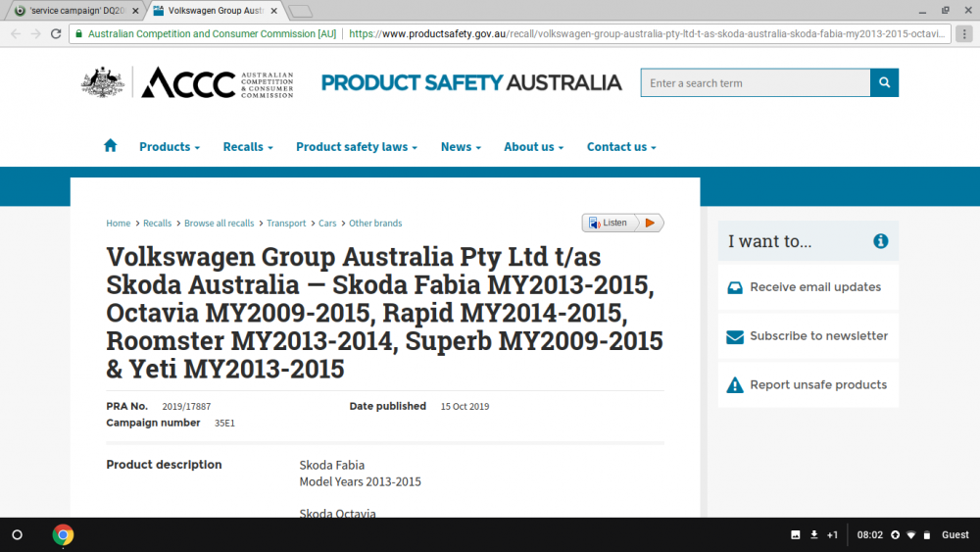This screenshot has width=980, height=552.
Task: Reload the page with refresh icon
Action: pos(56,33)
